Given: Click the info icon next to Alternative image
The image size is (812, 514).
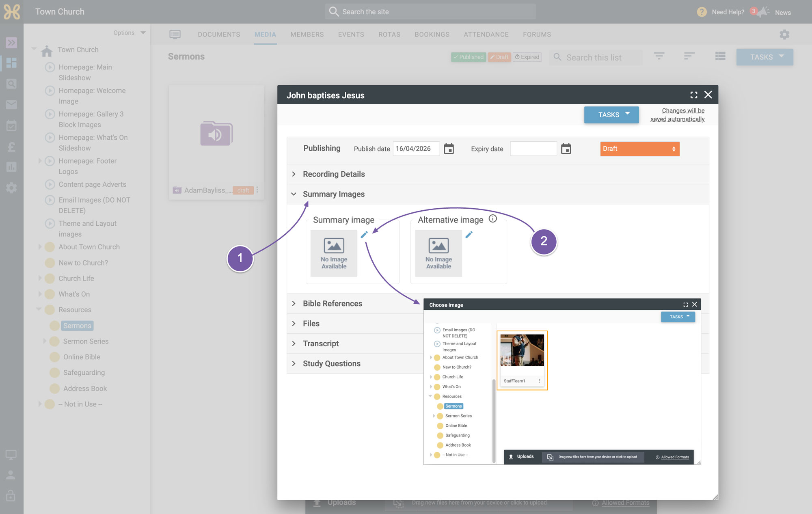Looking at the screenshot, I should pyautogui.click(x=493, y=219).
